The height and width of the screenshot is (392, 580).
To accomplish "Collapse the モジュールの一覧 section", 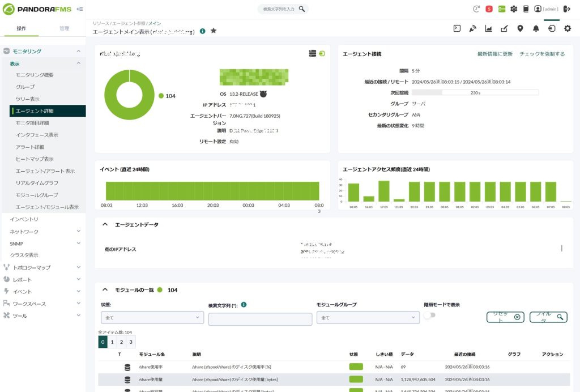I will (105, 289).
